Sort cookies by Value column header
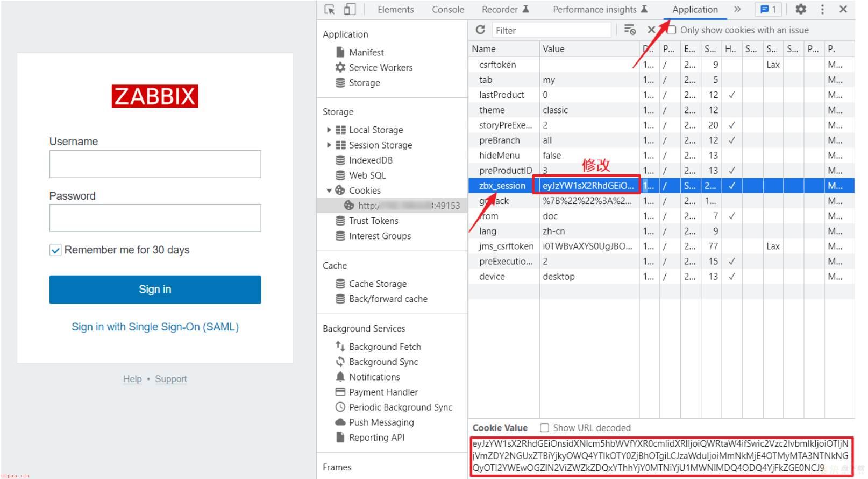The image size is (868, 479). click(589, 48)
